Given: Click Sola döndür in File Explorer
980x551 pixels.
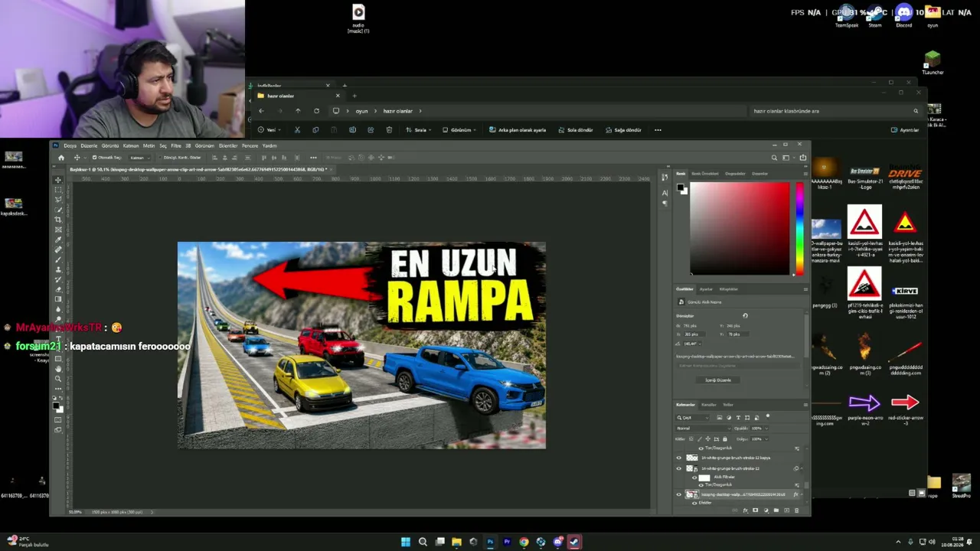Looking at the screenshot, I should 576,130.
